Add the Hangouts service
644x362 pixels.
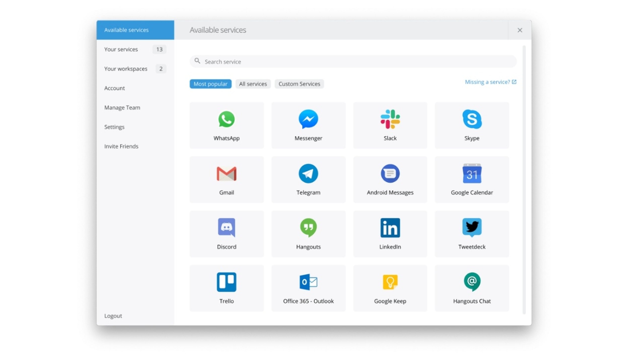(308, 234)
